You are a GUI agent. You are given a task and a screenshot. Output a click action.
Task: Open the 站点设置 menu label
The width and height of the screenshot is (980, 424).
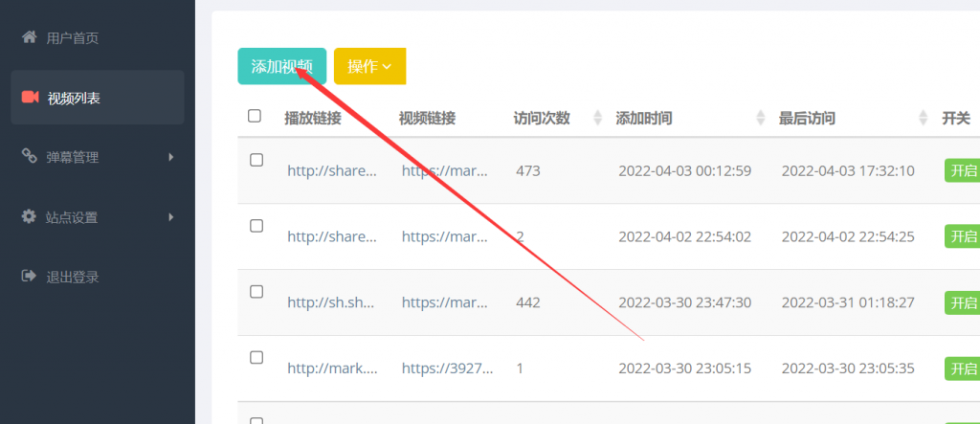click(x=72, y=217)
